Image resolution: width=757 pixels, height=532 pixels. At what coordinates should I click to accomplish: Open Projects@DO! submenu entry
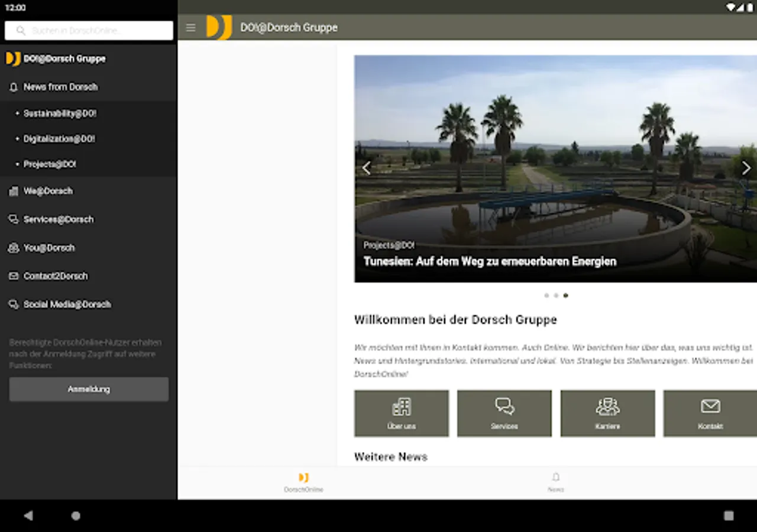click(89, 164)
